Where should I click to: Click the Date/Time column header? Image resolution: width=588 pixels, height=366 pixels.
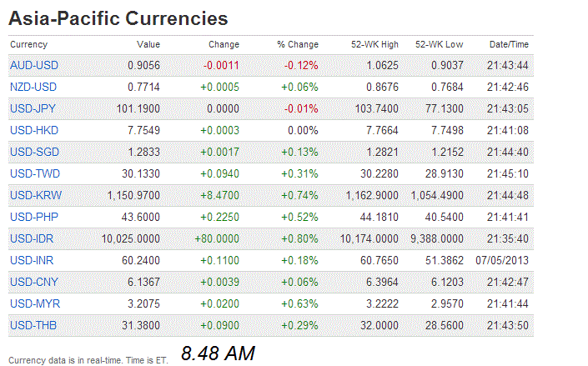pos(509,44)
